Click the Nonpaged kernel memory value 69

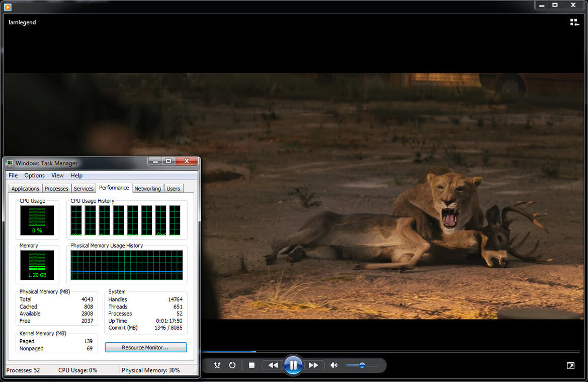tap(89, 348)
